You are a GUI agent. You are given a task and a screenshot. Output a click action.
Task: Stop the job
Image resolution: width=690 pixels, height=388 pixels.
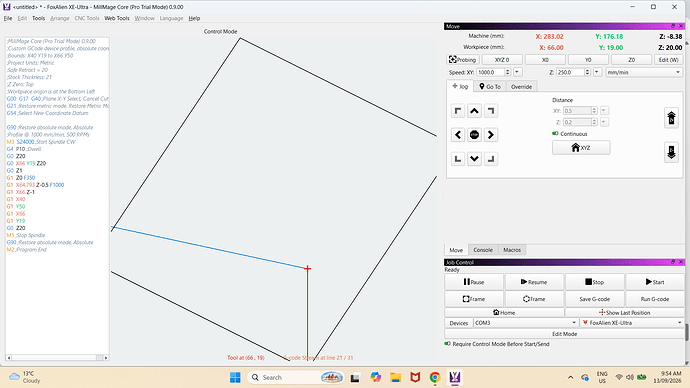click(595, 282)
